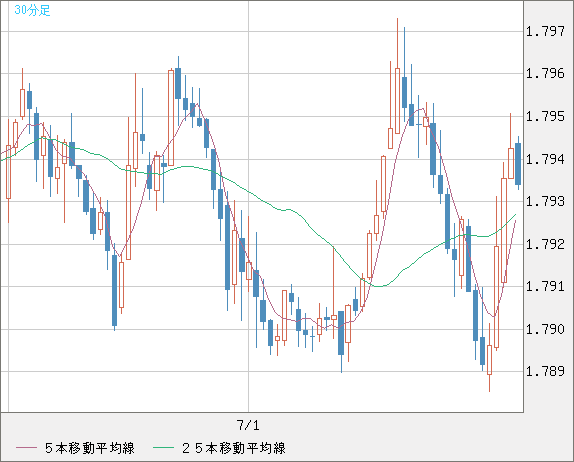This screenshot has width=574, height=462.
Task: Click the 1.797 price axis label
Action: [545, 31]
